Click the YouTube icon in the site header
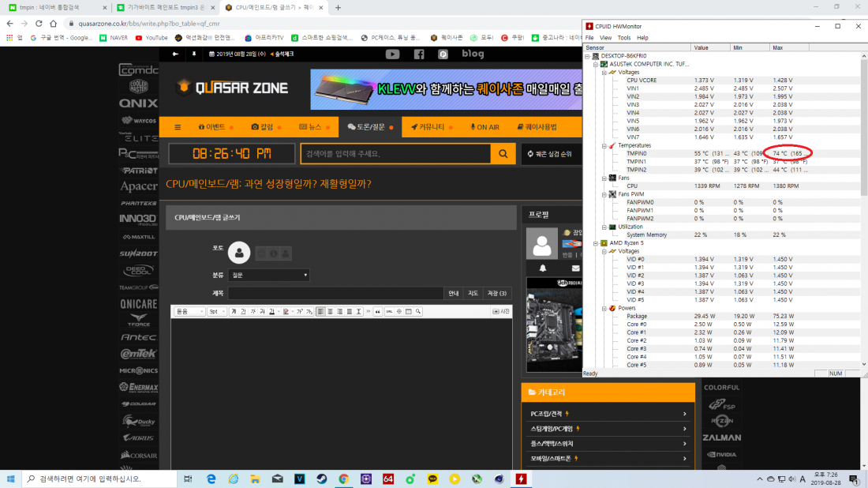Viewport: 868px width, 488px height. 392,54
